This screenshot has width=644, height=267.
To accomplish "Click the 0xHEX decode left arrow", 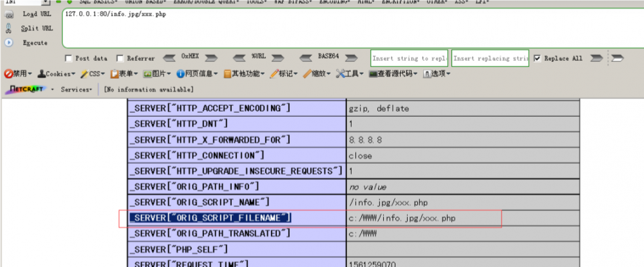I will (x=170, y=58).
